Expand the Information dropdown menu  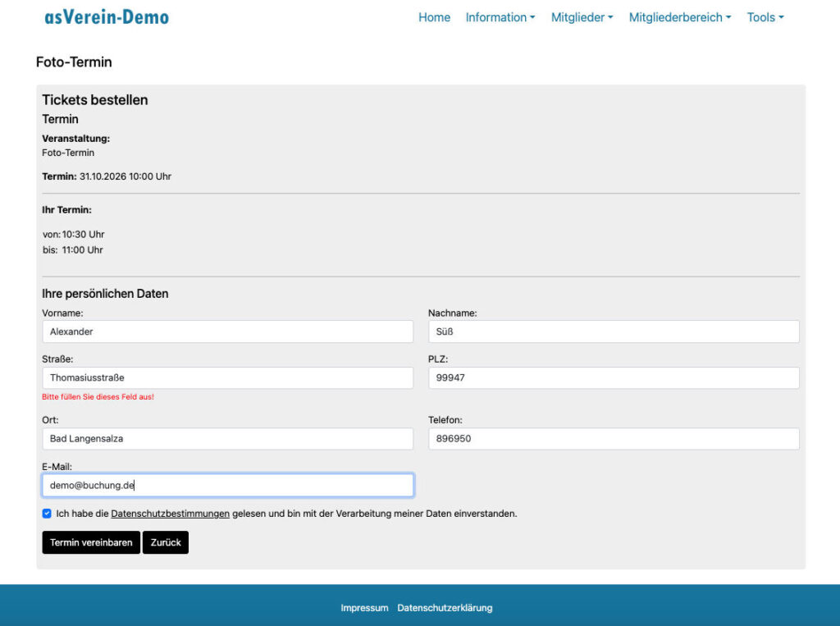500,17
